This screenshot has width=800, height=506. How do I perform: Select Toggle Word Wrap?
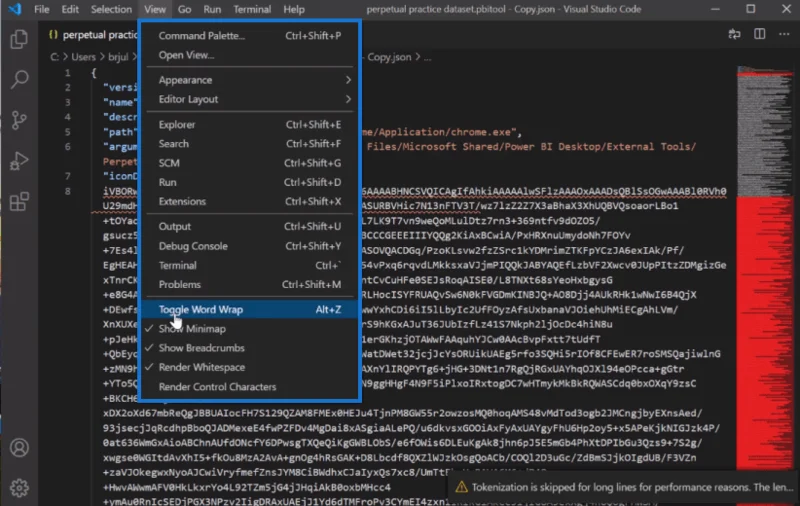[x=249, y=309]
